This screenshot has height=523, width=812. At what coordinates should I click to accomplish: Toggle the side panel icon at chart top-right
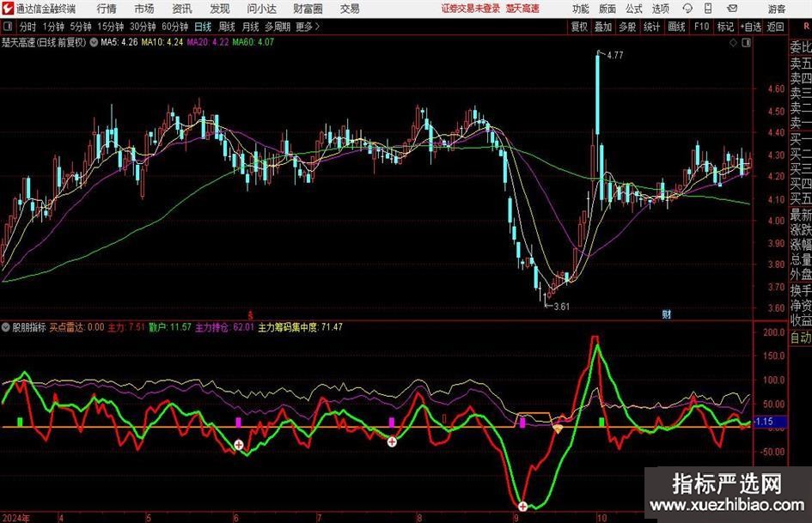(746, 43)
